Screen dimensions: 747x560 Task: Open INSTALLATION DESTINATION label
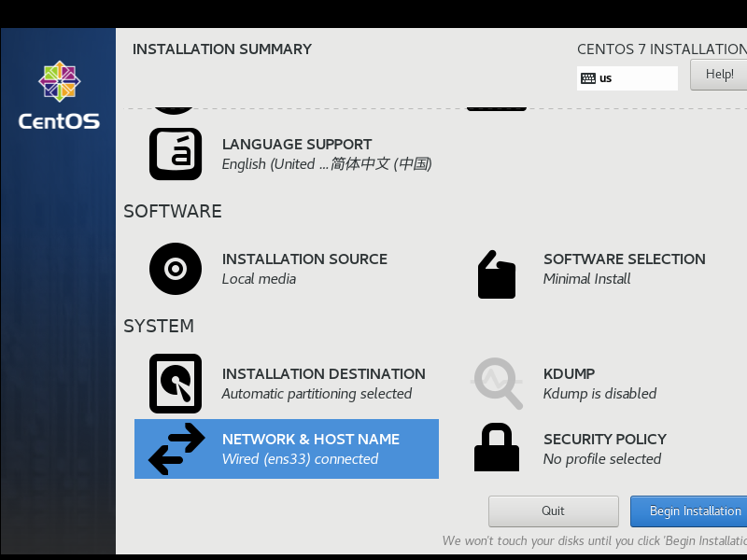323,374
